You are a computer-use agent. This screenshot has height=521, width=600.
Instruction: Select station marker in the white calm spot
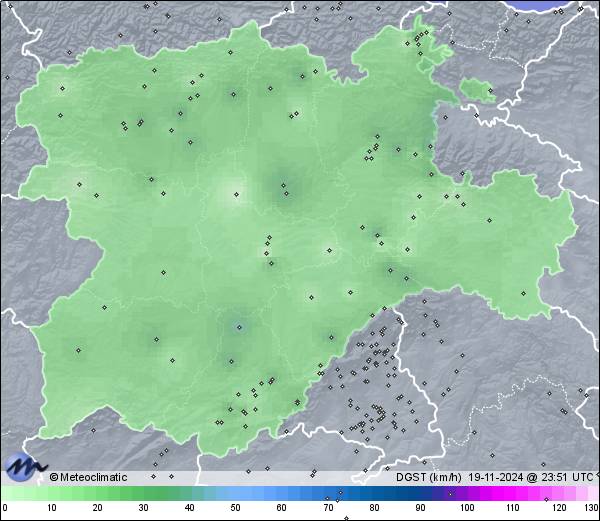[236, 194]
